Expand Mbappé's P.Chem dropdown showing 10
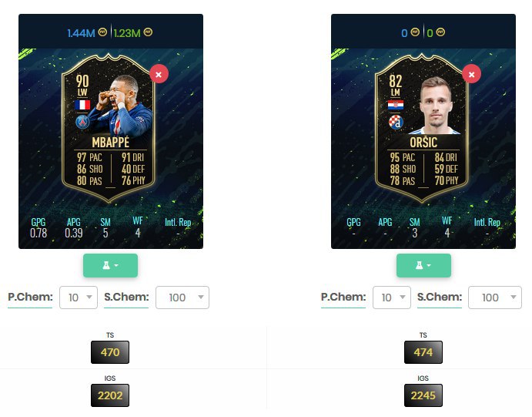Viewport: 532px width, 417px height. pos(79,298)
